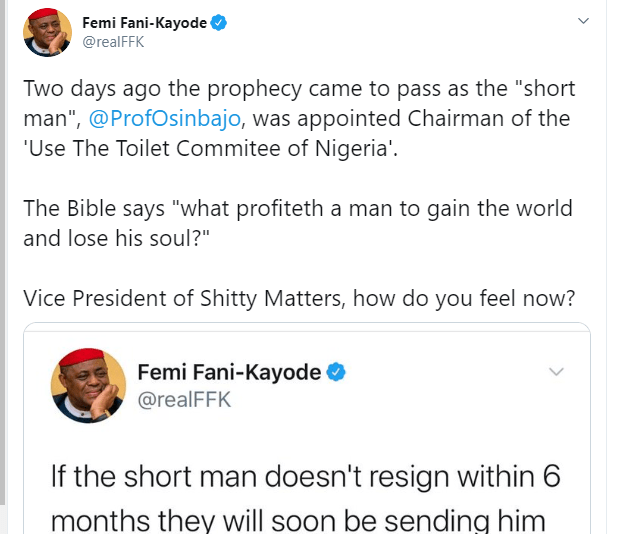Expand the quoted tweet's chevron menu
Screen dimensions: 625x534
tap(556, 372)
